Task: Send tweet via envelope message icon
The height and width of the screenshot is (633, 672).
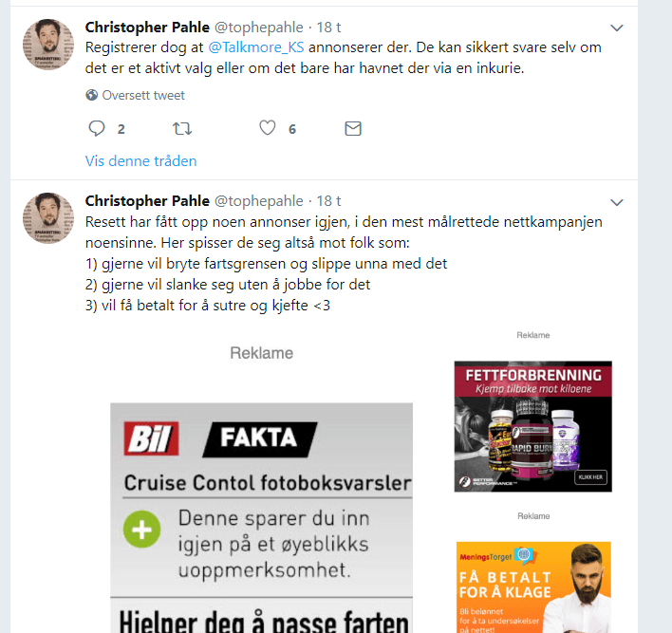Action: (353, 128)
